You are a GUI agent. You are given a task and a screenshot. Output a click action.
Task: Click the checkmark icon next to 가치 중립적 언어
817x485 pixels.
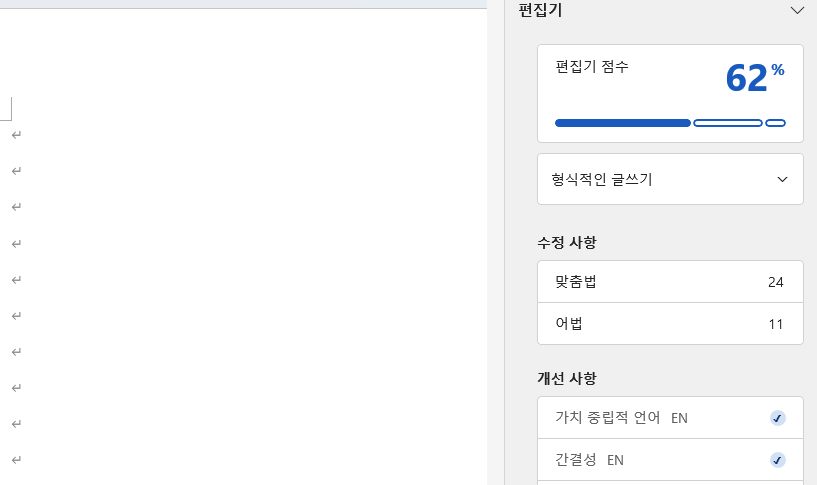point(778,418)
